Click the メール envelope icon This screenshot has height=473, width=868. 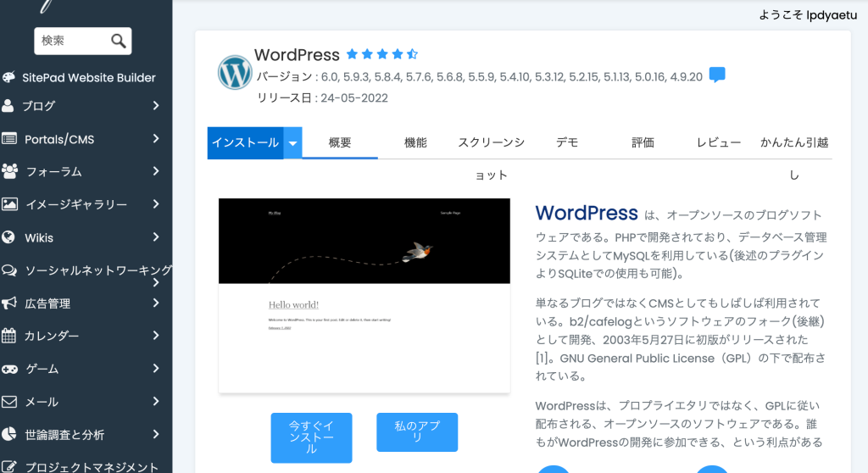pos(8,402)
